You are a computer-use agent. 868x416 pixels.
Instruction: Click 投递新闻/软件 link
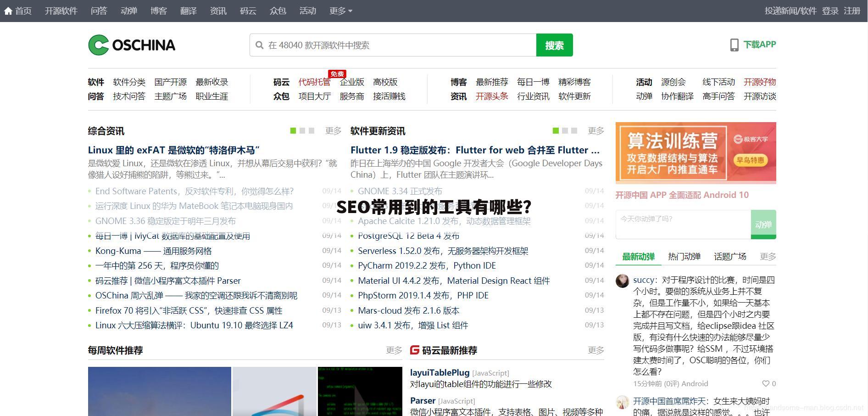(x=790, y=11)
